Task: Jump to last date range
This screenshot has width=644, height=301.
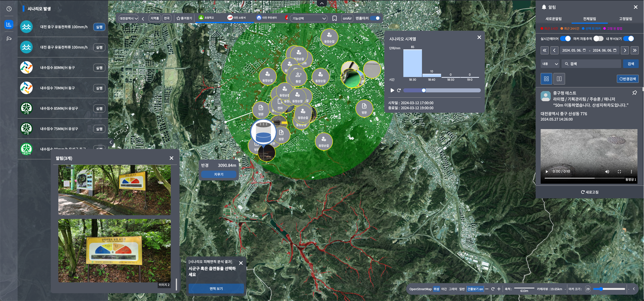Action: click(x=635, y=50)
